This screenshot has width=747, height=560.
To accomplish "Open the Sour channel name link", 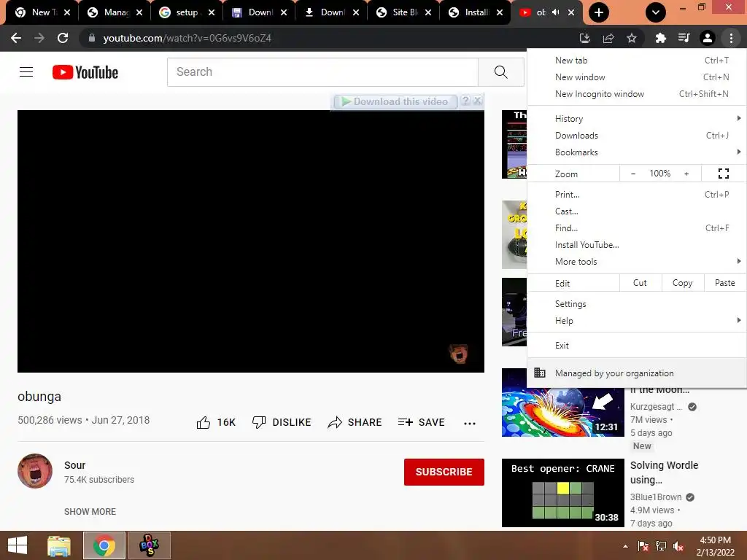I will point(75,465).
